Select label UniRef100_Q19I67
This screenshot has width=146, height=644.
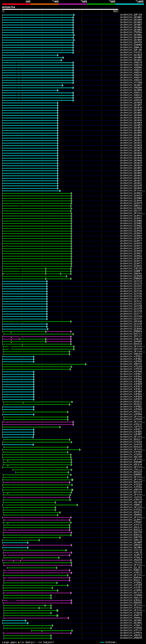(131, 319)
